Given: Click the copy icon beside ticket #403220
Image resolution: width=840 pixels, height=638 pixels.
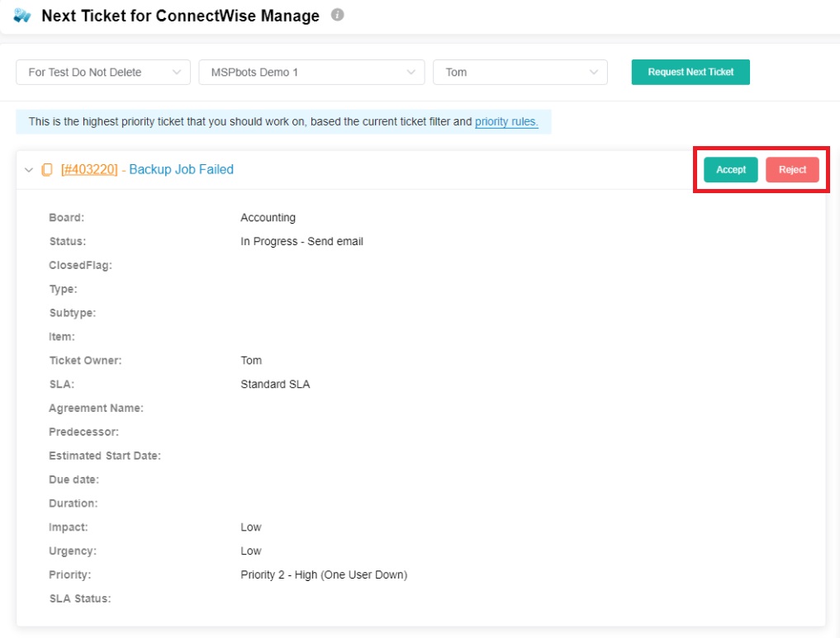Looking at the screenshot, I should [x=47, y=170].
